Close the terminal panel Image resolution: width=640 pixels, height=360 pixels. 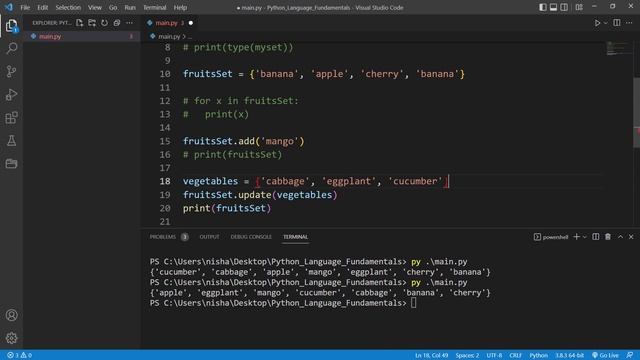tap(631, 237)
